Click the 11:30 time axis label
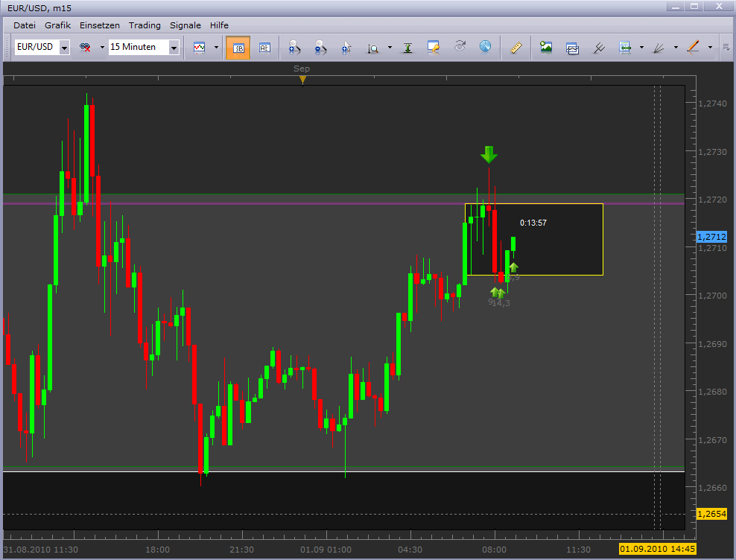 tap(578, 550)
